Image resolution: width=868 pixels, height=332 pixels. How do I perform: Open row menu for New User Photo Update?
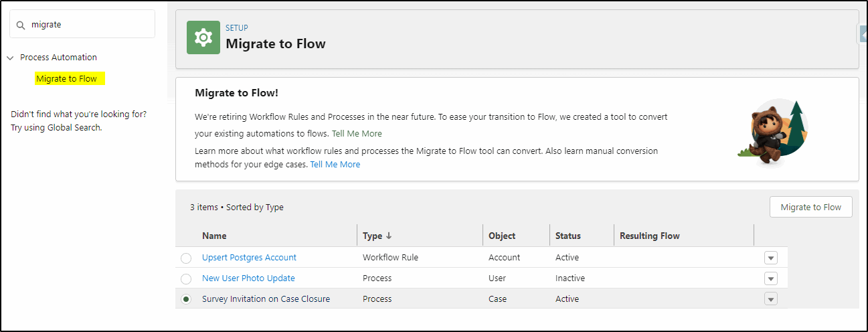click(x=771, y=278)
